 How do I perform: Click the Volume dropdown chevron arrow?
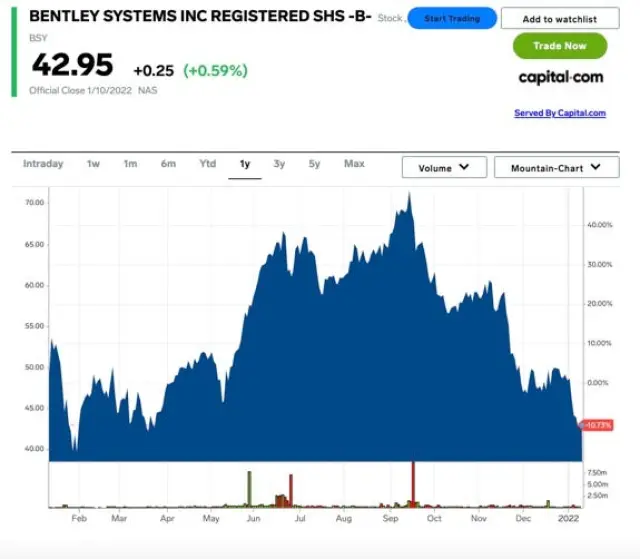[465, 168]
